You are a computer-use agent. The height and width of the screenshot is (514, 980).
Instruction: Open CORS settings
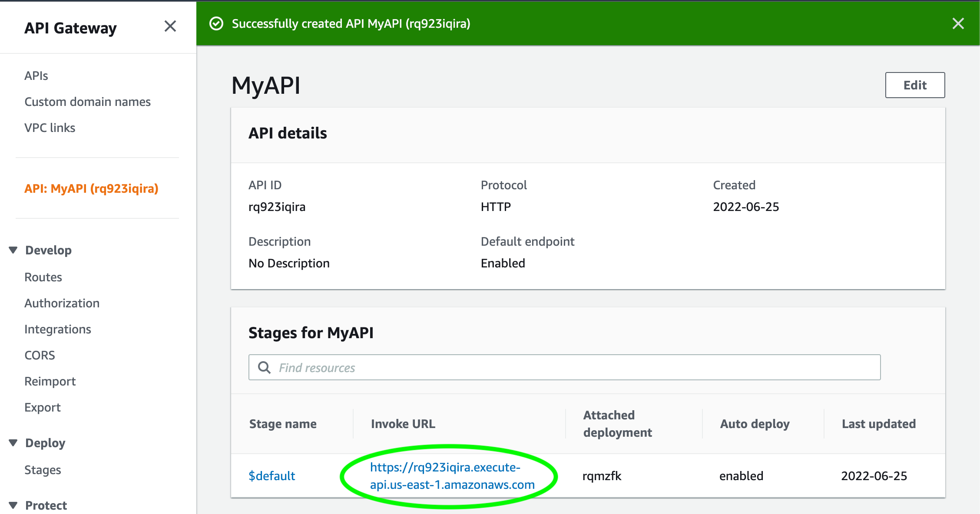40,355
